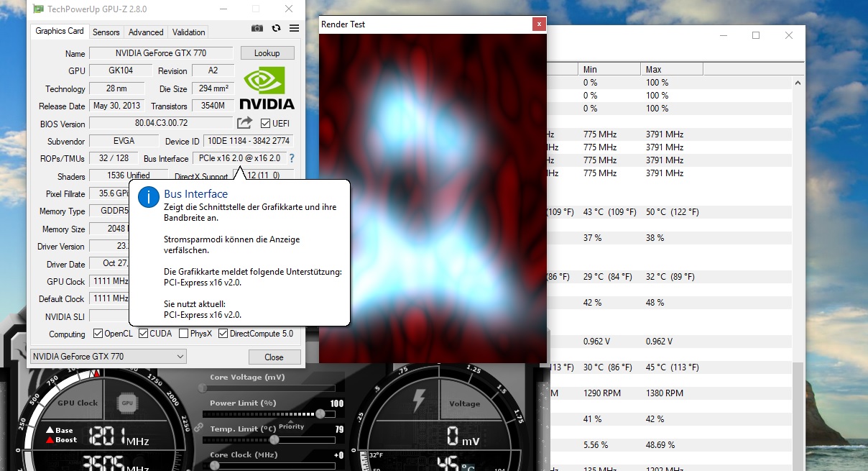Click the GPU-Z refresh arrows icon
The width and height of the screenshot is (868, 471).
(276, 28)
